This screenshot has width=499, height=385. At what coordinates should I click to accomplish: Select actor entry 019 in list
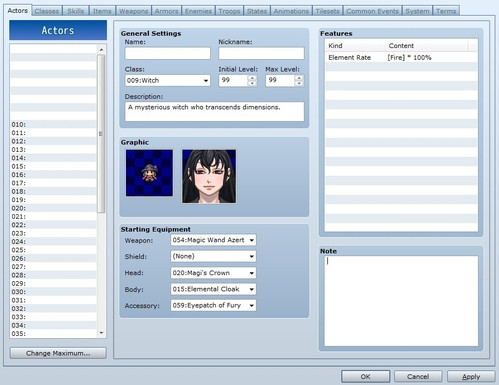[53, 200]
